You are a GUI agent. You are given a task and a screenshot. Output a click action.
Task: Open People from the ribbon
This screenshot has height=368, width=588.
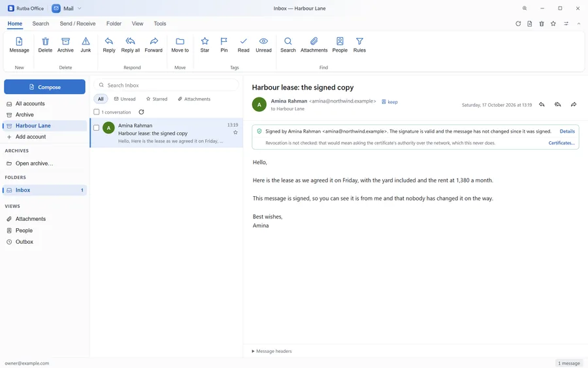pos(340,45)
